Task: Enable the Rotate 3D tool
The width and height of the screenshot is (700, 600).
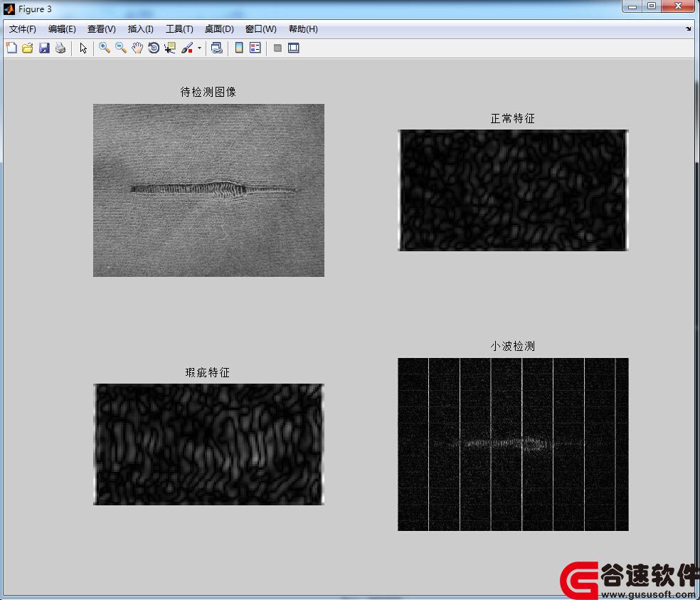Action: (154, 48)
